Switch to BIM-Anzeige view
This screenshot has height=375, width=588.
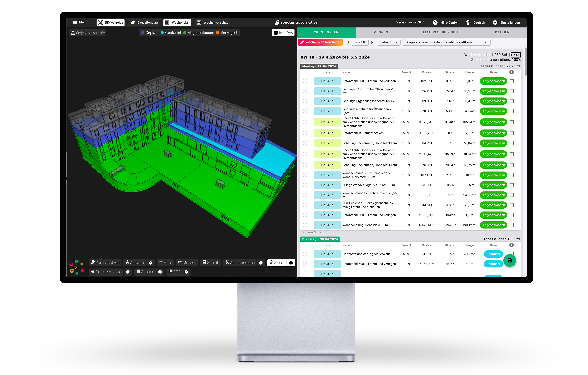click(110, 22)
